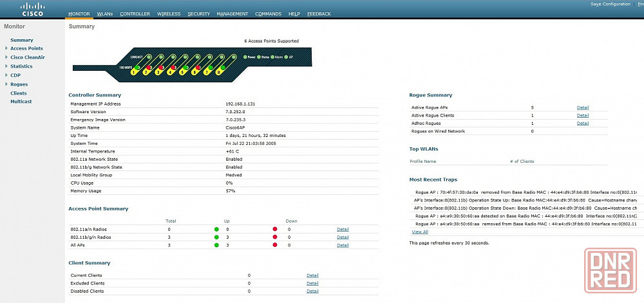
Task: Expand the Rogues sidebar section
Action: coord(6,84)
